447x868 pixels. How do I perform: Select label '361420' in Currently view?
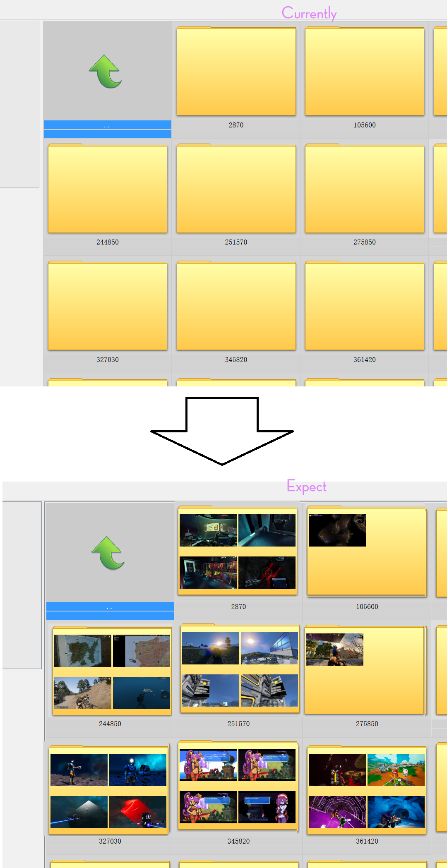click(365, 360)
